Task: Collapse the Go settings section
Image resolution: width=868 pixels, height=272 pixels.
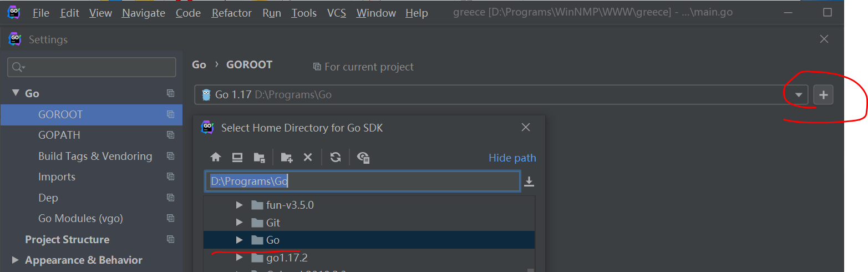Action: [x=15, y=94]
